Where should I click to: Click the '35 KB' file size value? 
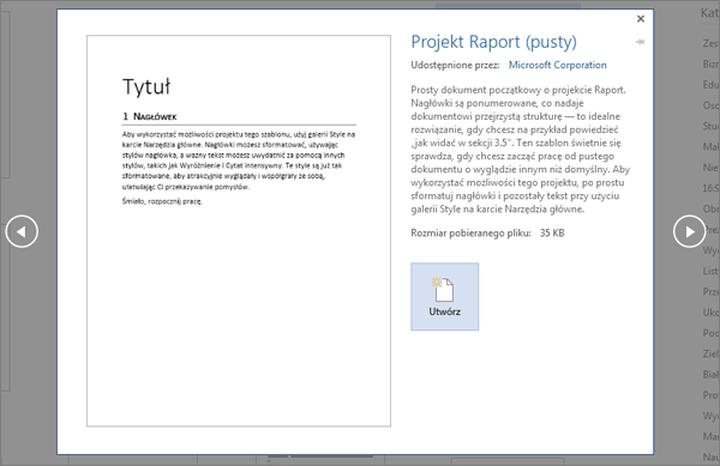[x=552, y=233]
